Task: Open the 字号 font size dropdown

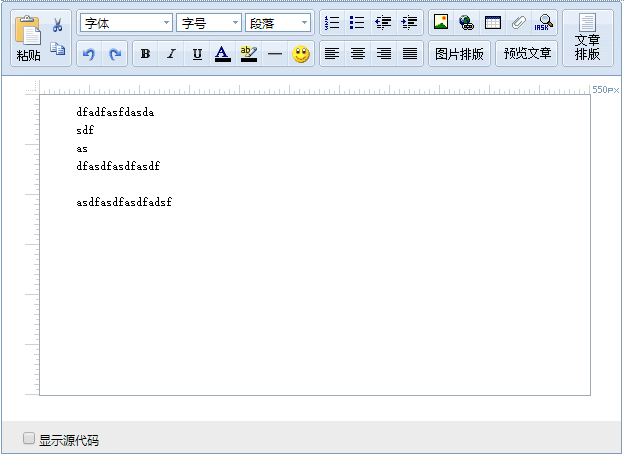Action: (x=209, y=23)
